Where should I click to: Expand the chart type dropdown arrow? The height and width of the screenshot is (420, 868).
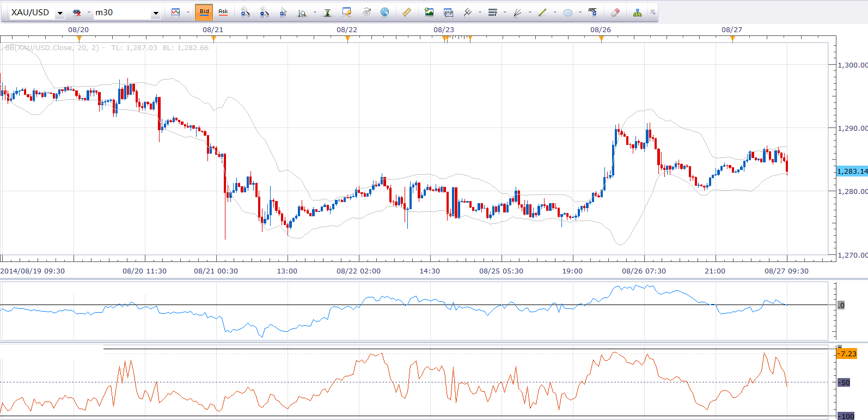pyautogui.click(x=188, y=12)
